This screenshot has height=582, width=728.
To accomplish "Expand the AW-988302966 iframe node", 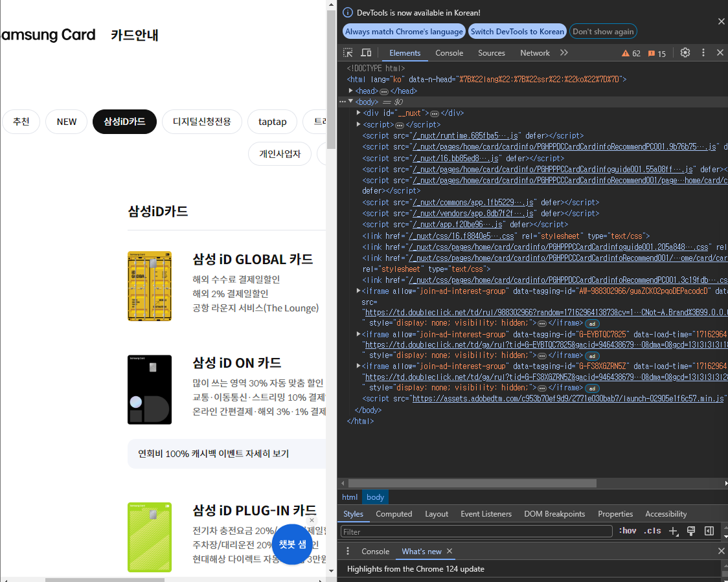I will 358,291.
